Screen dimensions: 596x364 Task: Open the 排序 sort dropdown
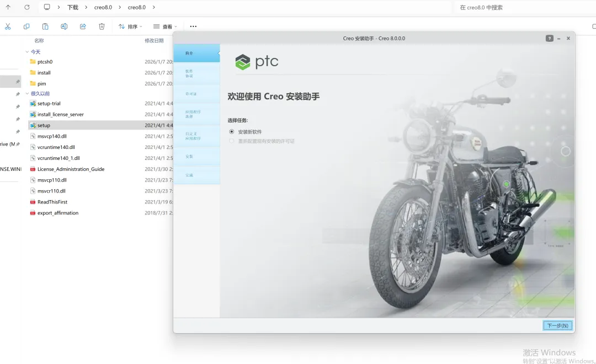click(x=130, y=26)
